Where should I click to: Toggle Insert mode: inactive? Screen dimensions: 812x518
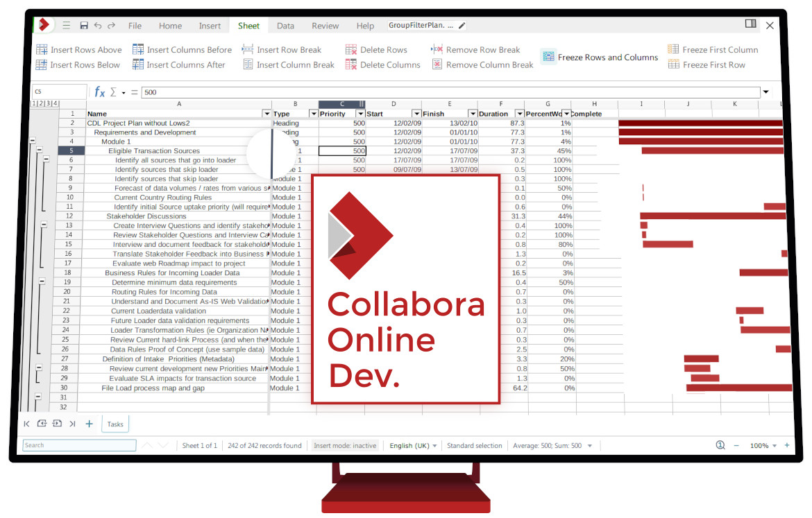(345, 446)
